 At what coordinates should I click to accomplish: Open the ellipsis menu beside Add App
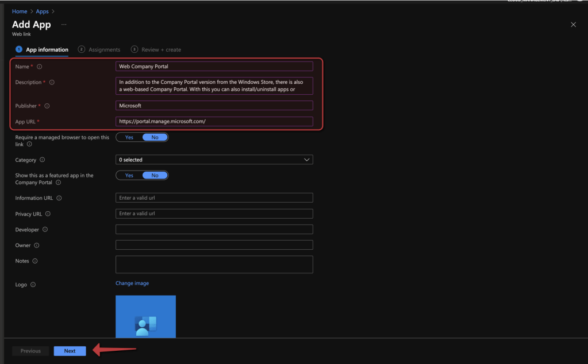coord(64,25)
